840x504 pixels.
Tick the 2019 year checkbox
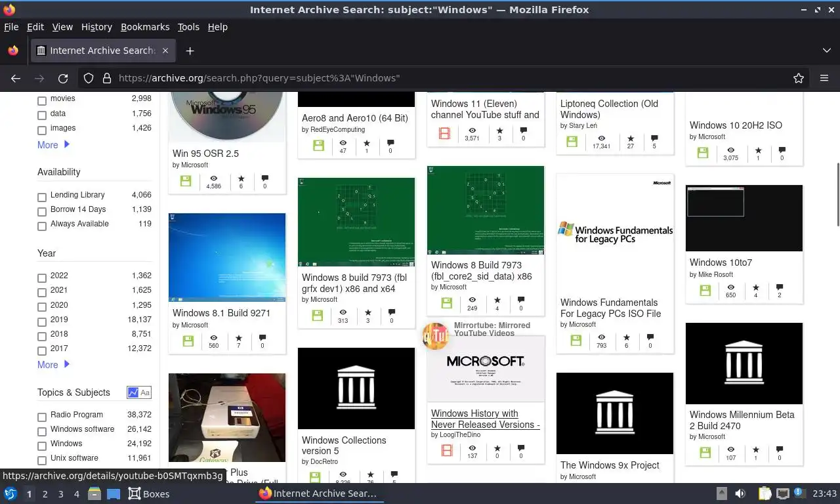tap(42, 322)
